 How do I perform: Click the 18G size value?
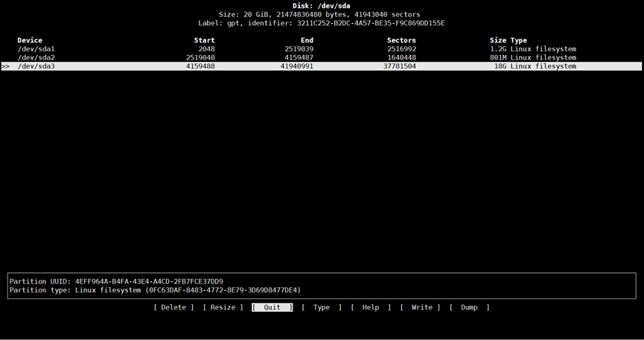point(500,66)
